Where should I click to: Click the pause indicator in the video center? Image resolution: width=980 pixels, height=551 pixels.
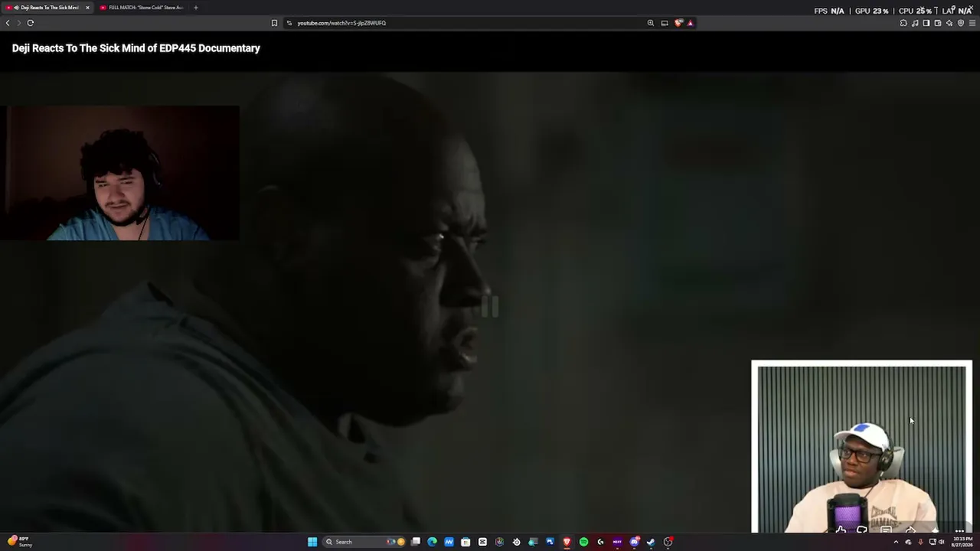click(490, 307)
